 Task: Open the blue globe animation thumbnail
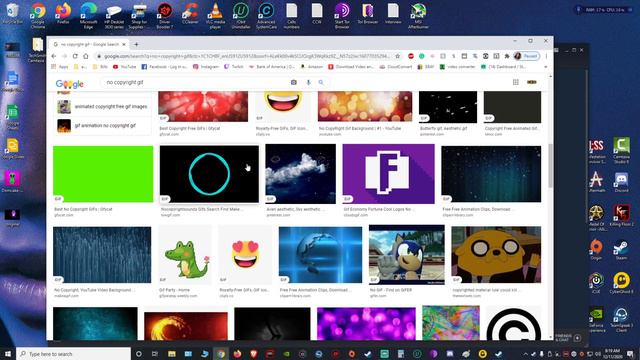(x=320, y=255)
